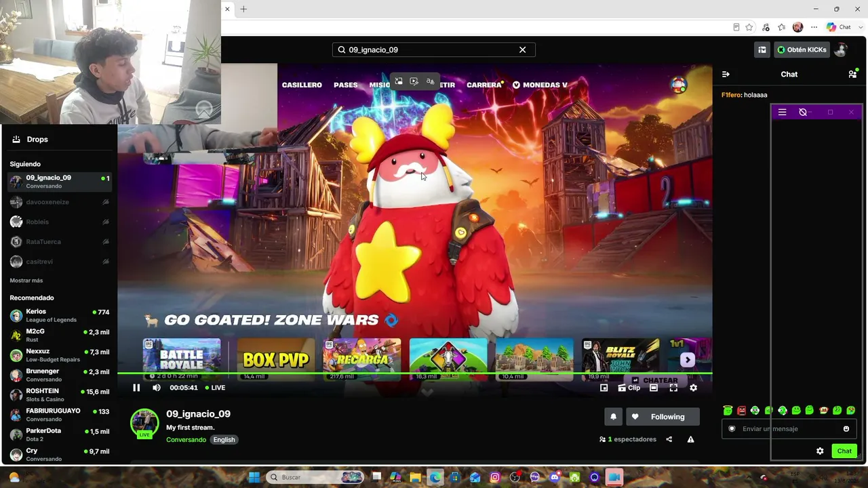Click the taskbar Buscar search box
868x488 pixels.
pos(315,477)
